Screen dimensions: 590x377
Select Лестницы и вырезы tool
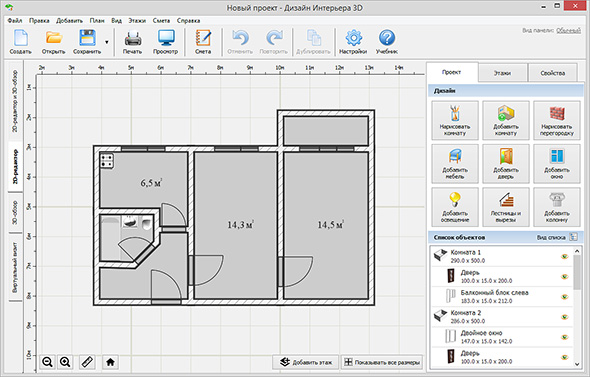tap(506, 207)
